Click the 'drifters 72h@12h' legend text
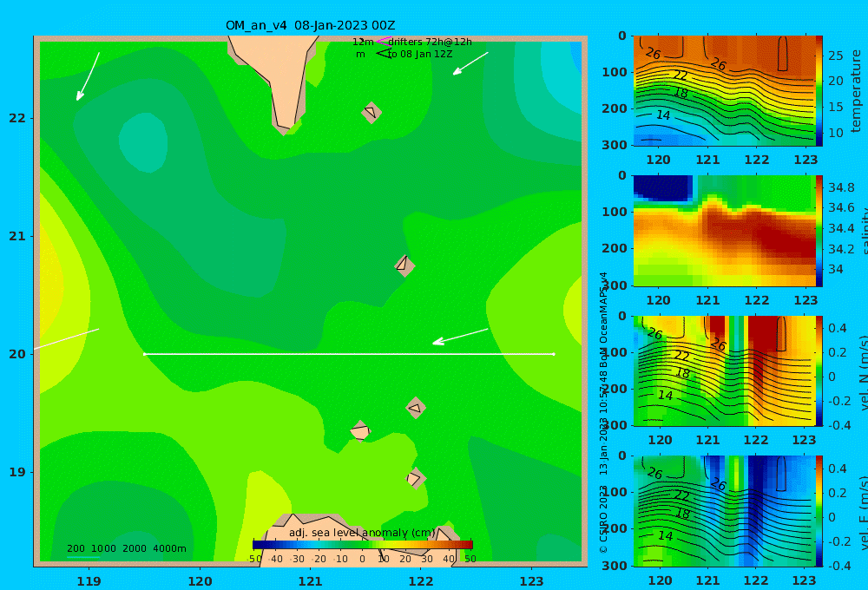 [430, 42]
